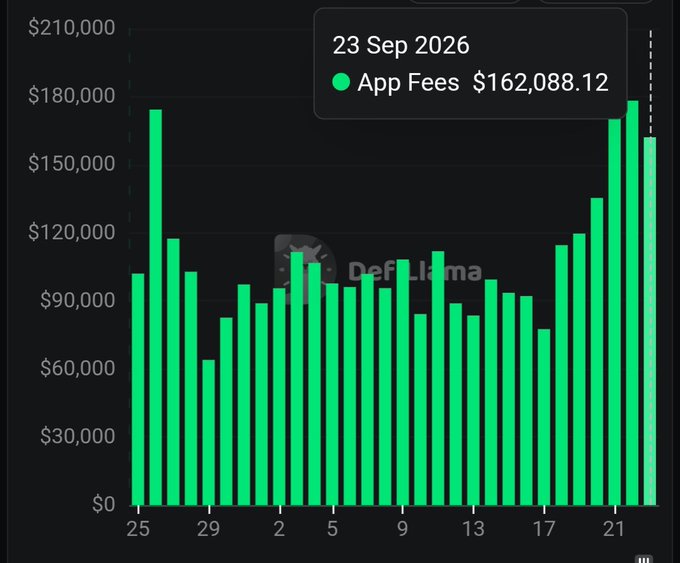Click the $162,088.12 value in tooltip
This screenshot has width=680, height=563.
click(x=540, y=82)
